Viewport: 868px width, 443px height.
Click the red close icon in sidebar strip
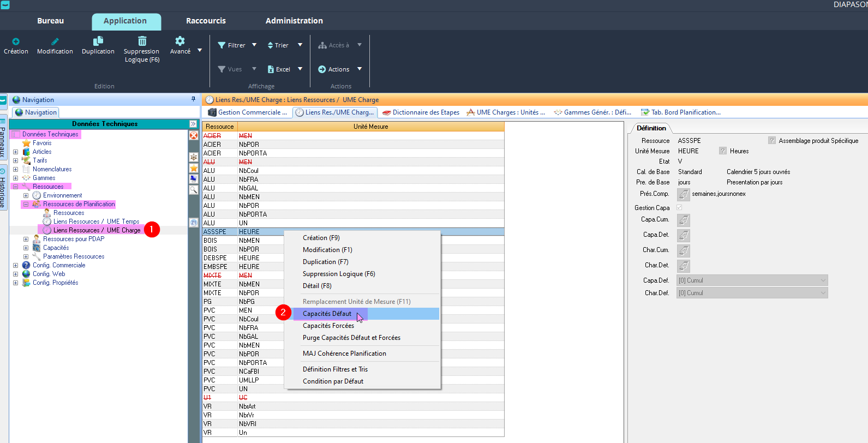(194, 135)
